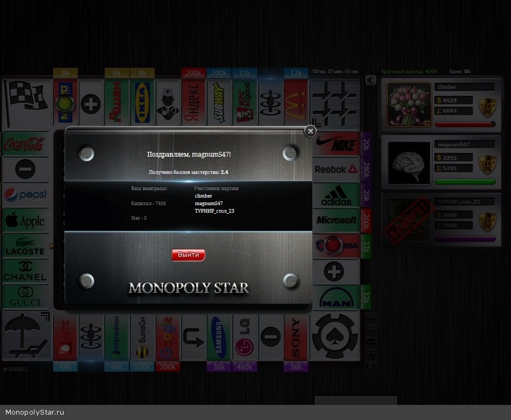
Task: Select the Samsung property cell
Action: pyautogui.click(x=219, y=338)
